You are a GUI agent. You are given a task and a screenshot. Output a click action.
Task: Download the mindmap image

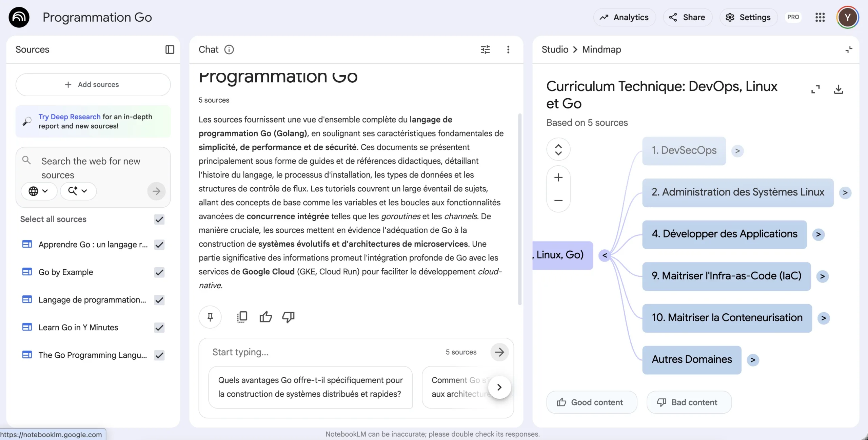point(838,89)
